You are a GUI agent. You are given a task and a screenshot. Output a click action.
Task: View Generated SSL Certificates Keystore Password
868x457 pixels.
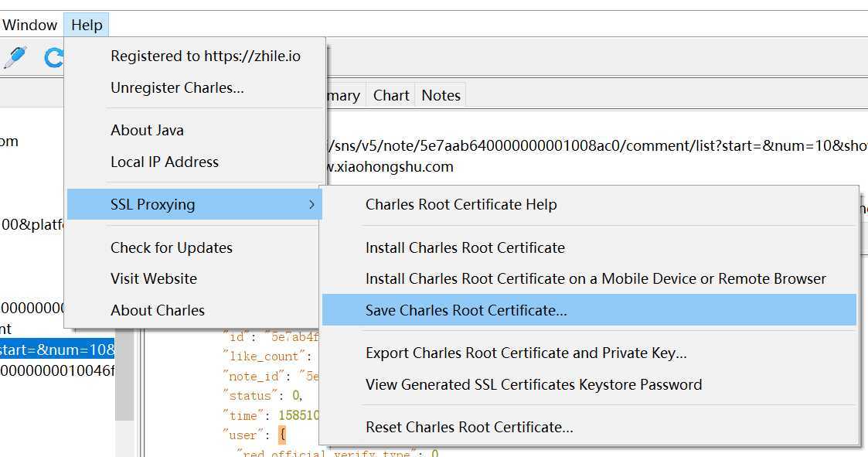coord(533,384)
